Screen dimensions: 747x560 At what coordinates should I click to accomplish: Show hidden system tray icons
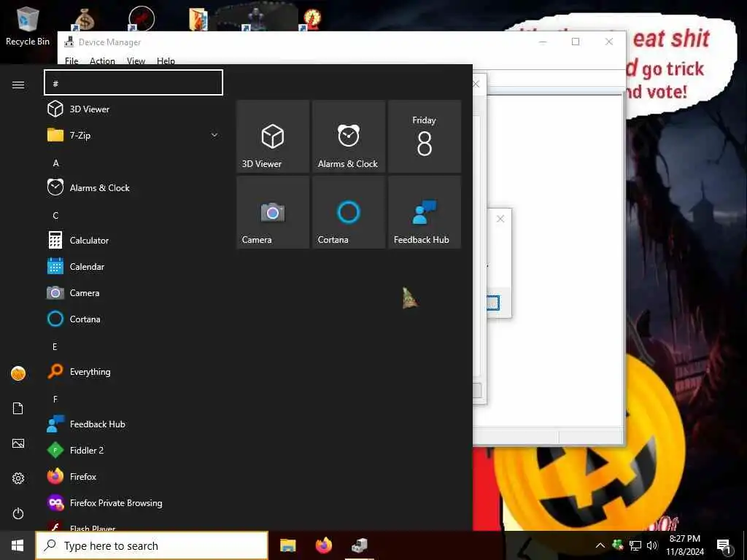[x=600, y=545]
